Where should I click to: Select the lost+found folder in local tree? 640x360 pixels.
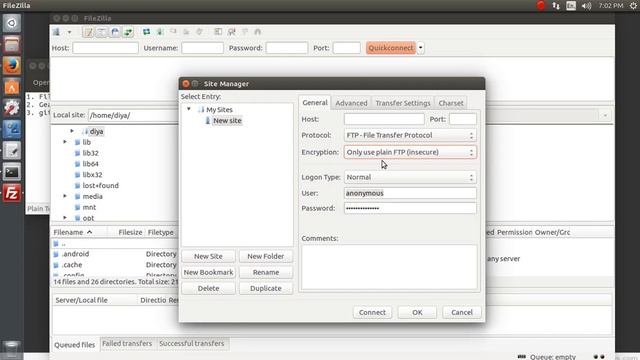100,185
